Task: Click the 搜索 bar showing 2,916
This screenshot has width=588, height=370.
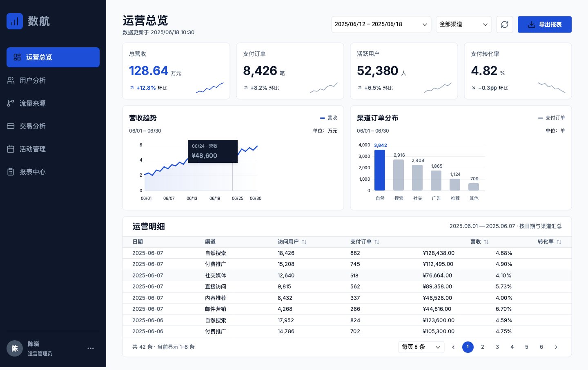Action: point(399,175)
